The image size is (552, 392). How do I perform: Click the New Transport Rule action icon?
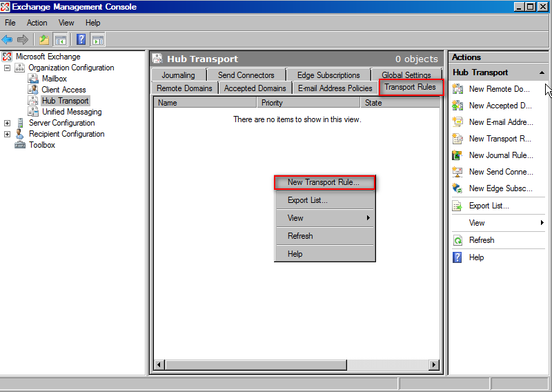click(x=457, y=139)
